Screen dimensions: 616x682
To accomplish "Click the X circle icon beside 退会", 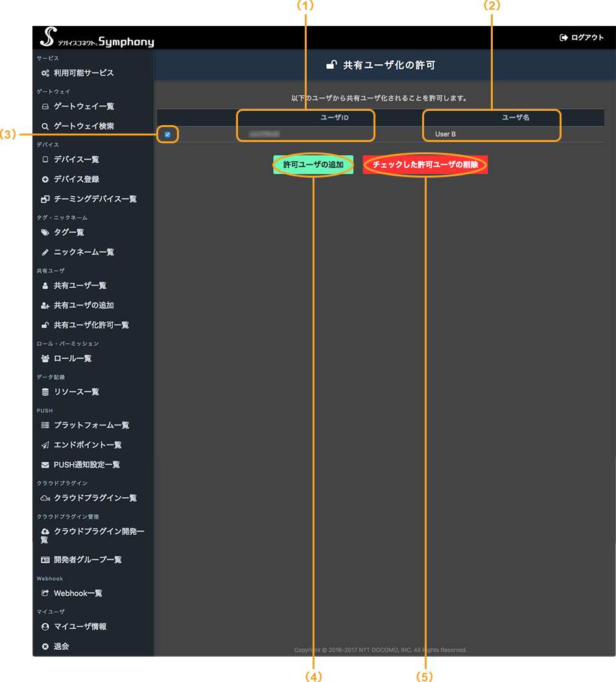I will (x=45, y=646).
